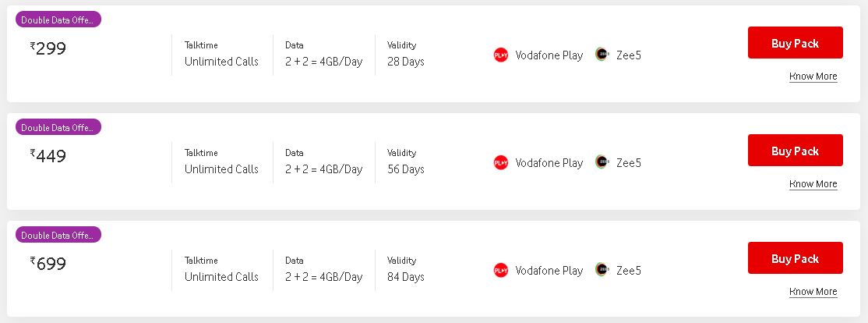Click Zee5 icon in ₹449 pack
The width and height of the screenshot is (868, 323).
(x=601, y=162)
